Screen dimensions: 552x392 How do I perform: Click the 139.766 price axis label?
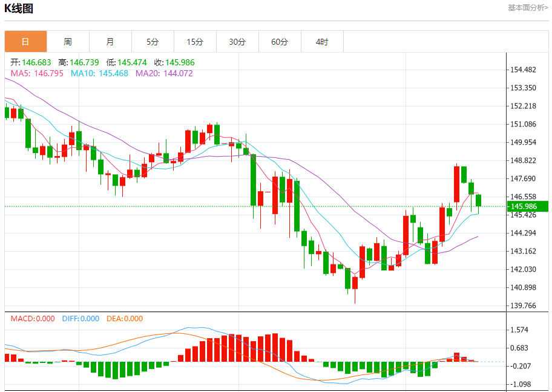pyautogui.click(x=523, y=305)
